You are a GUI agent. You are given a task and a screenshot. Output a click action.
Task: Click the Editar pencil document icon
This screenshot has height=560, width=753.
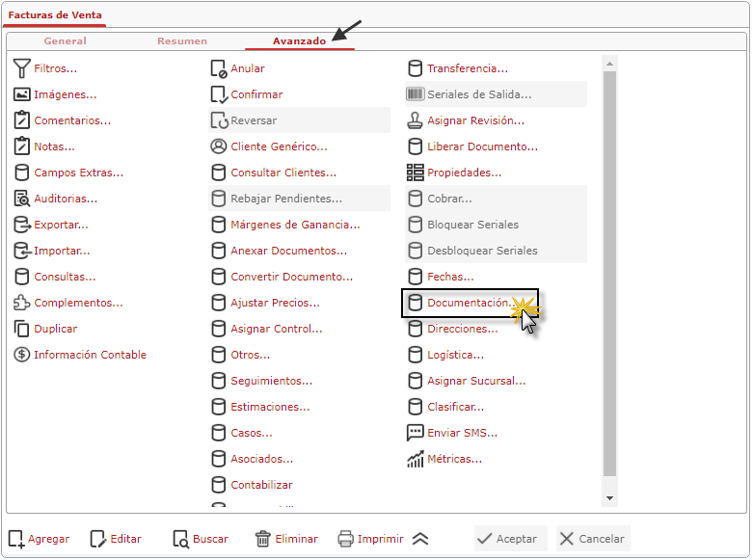(98, 539)
